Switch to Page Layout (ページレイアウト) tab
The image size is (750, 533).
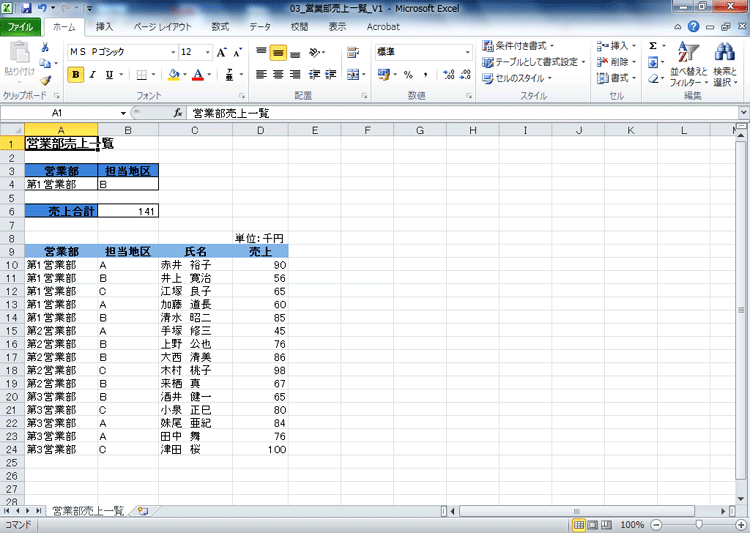pyautogui.click(x=162, y=27)
